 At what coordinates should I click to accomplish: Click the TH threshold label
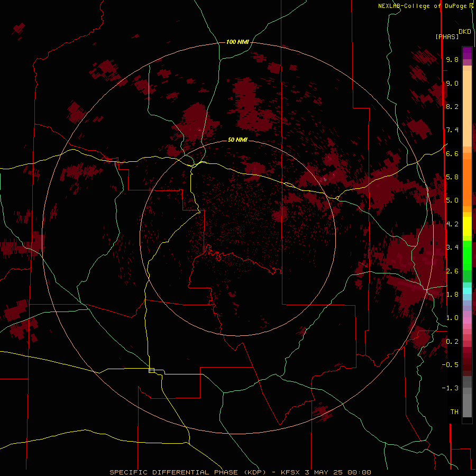tap(454, 412)
